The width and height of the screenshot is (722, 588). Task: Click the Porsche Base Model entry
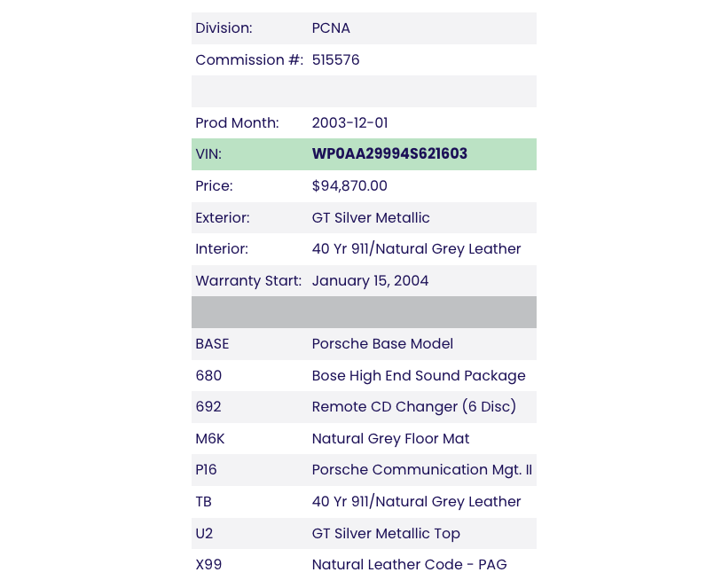[x=382, y=344]
